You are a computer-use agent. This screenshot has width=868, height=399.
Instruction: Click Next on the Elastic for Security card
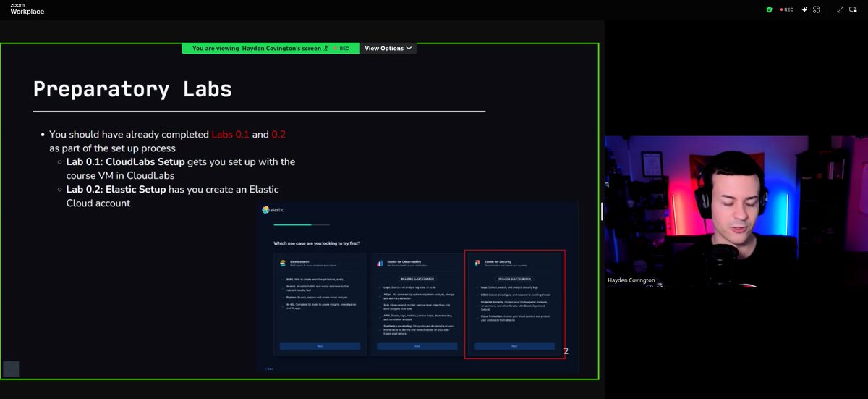pos(514,346)
